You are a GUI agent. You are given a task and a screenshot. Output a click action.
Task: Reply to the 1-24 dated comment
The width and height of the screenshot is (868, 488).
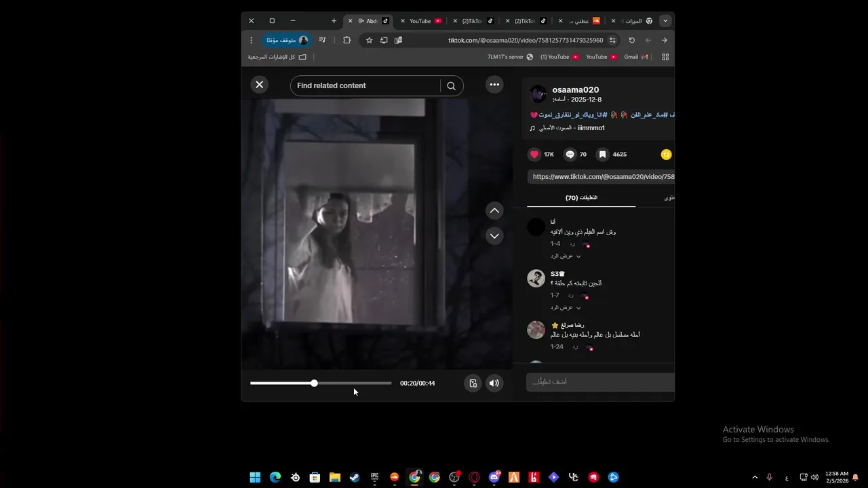[574, 347]
